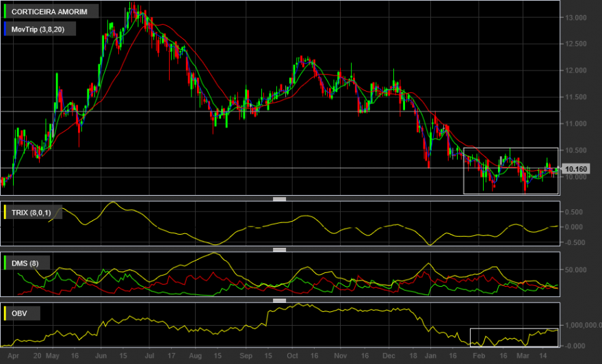Image resolution: width=602 pixels, height=364 pixels.
Task: Click the splitter handle between TRIX and DMS
Action: coord(280,250)
